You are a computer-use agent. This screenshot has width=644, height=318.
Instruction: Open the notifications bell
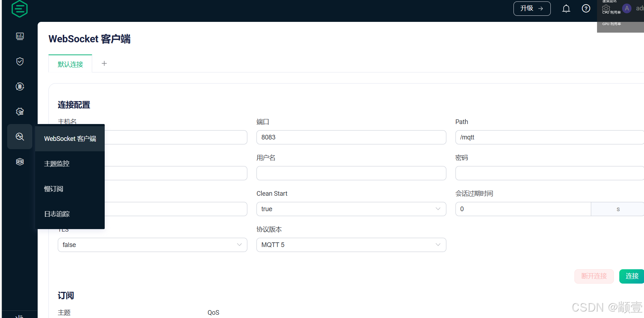point(566,9)
